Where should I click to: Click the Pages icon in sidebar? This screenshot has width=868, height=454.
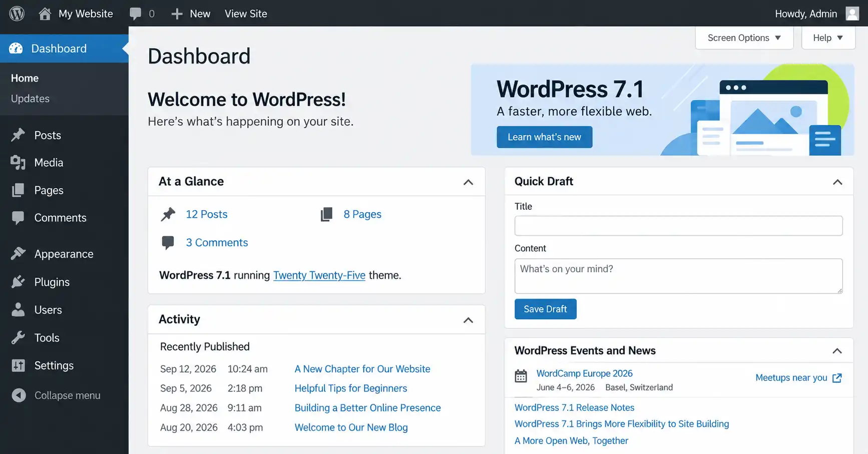(18, 190)
